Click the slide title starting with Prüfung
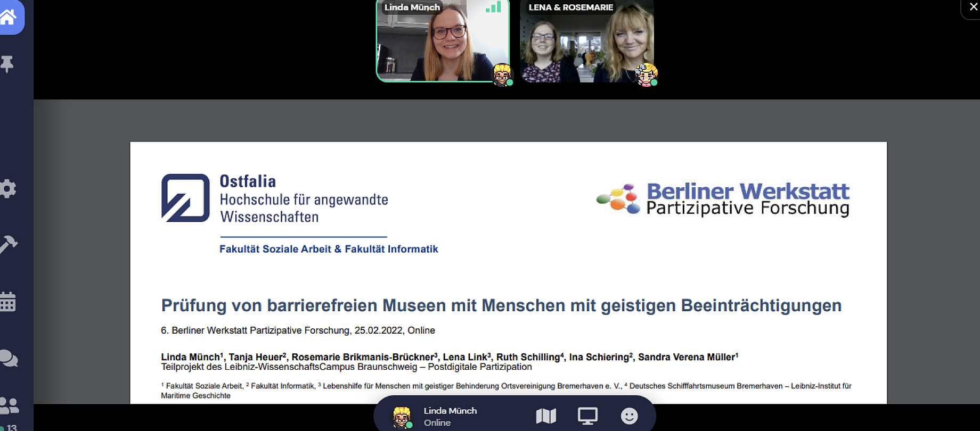The image size is (980, 431). point(501,305)
